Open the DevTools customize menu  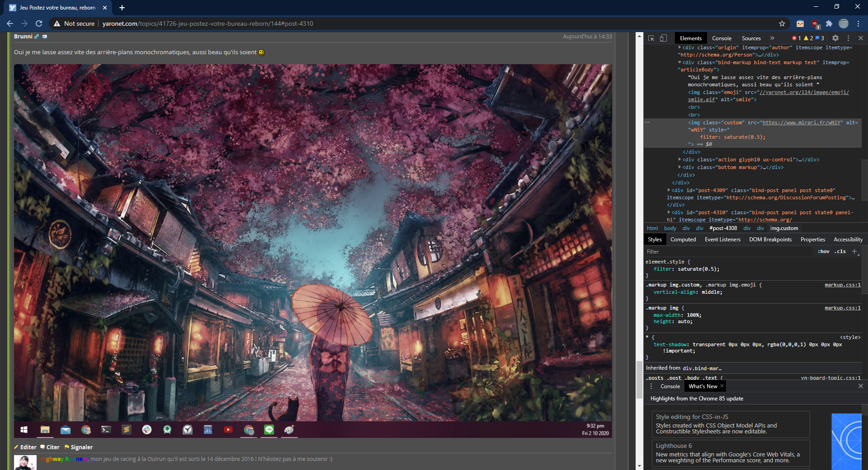(x=848, y=38)
